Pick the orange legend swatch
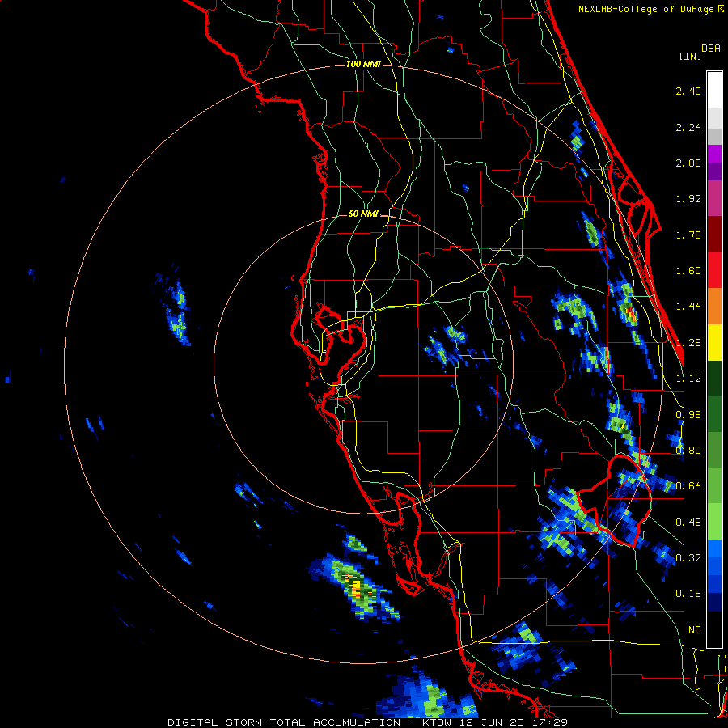 tap(714, 307)
